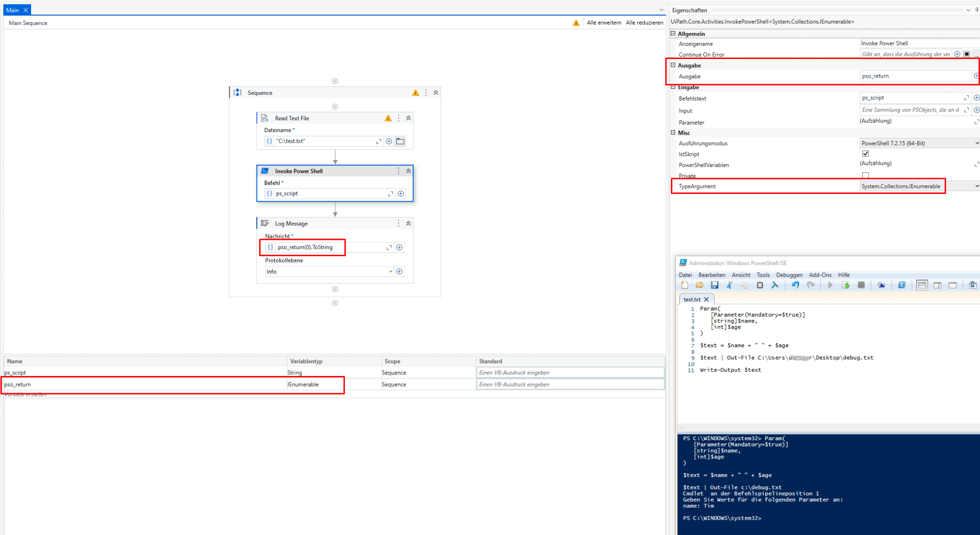
Task: Switch to the test.txt tab
Action: [691, 299]
